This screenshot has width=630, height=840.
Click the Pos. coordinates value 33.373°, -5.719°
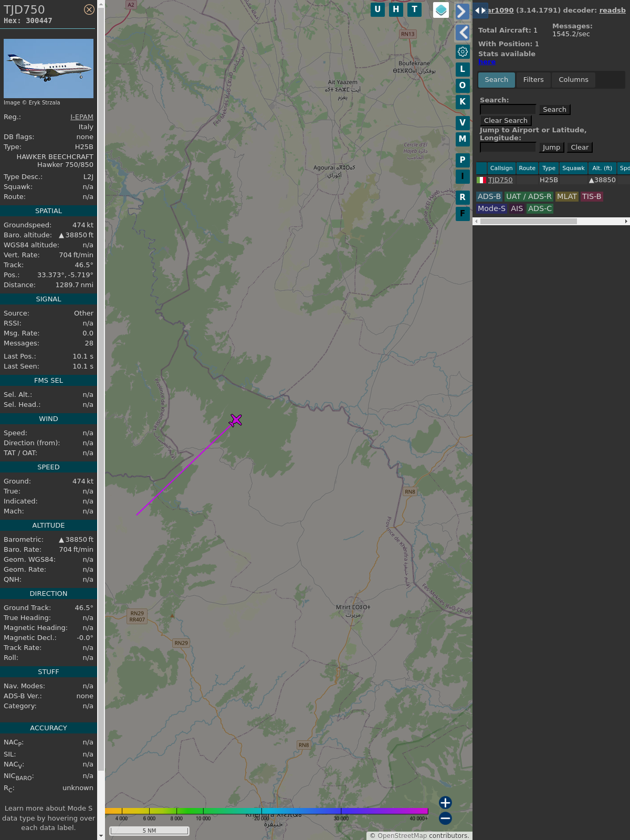(x=65, y=275)
